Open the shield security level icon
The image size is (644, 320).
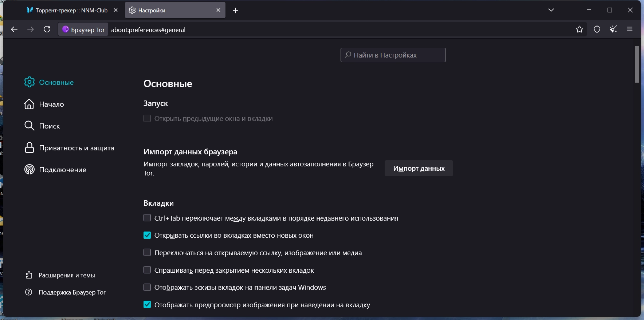[x=597, y=29]
